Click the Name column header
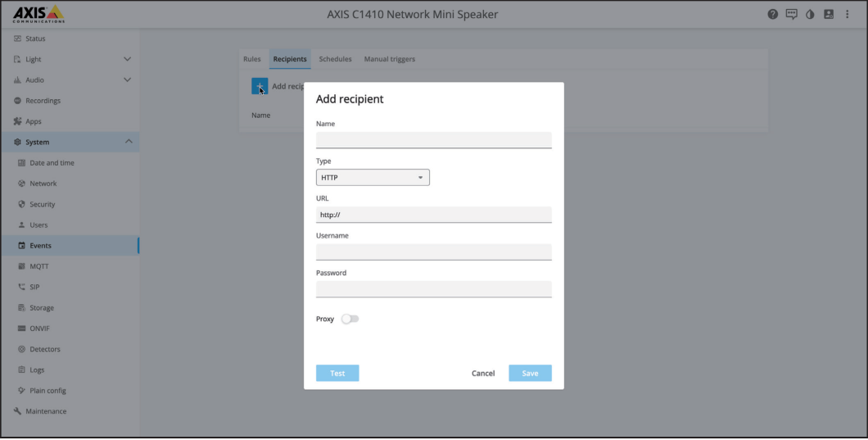The image size is (868, 440). click(x=260, y=116)
